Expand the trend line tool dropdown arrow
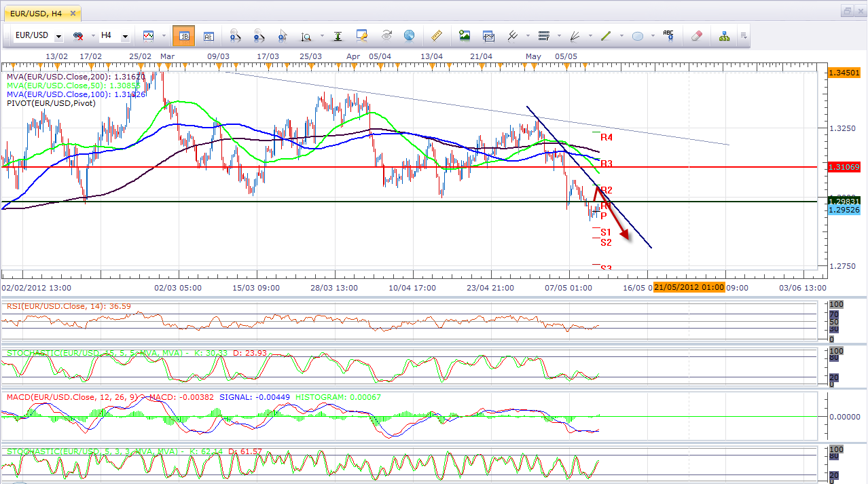 click(620, 36)
